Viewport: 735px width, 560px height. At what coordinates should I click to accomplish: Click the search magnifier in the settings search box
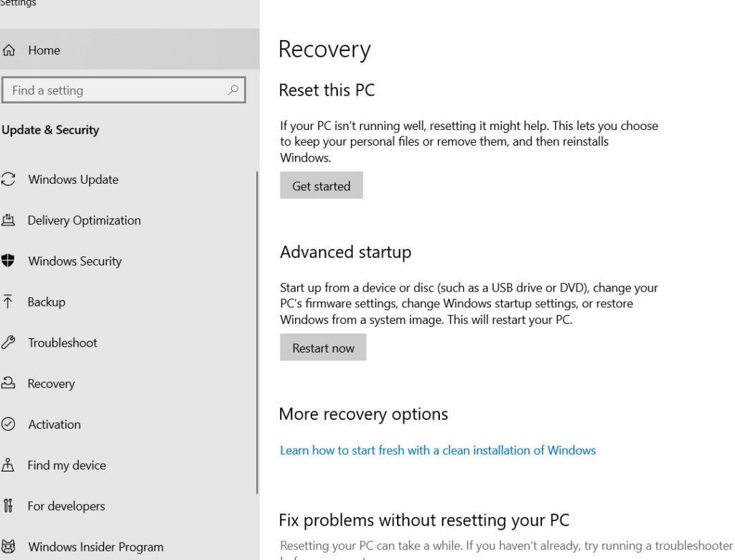click(233, 90)
